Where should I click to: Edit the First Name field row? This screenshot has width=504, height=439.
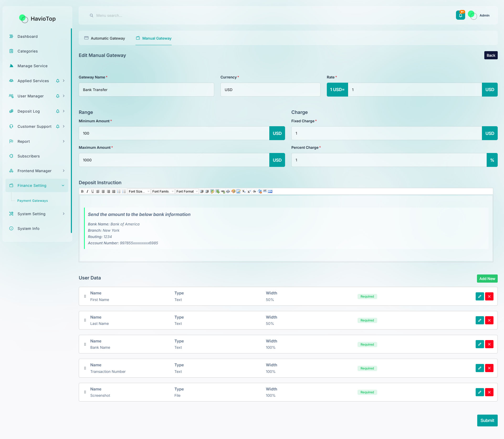pyautogui.click(x=480, y=296)
